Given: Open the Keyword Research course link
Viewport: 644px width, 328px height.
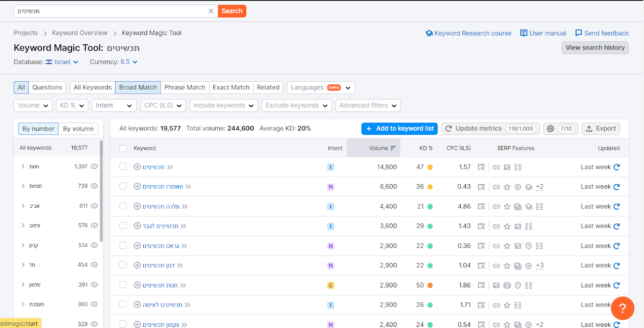Looking at the screenshot, I should tap(469, 33).
